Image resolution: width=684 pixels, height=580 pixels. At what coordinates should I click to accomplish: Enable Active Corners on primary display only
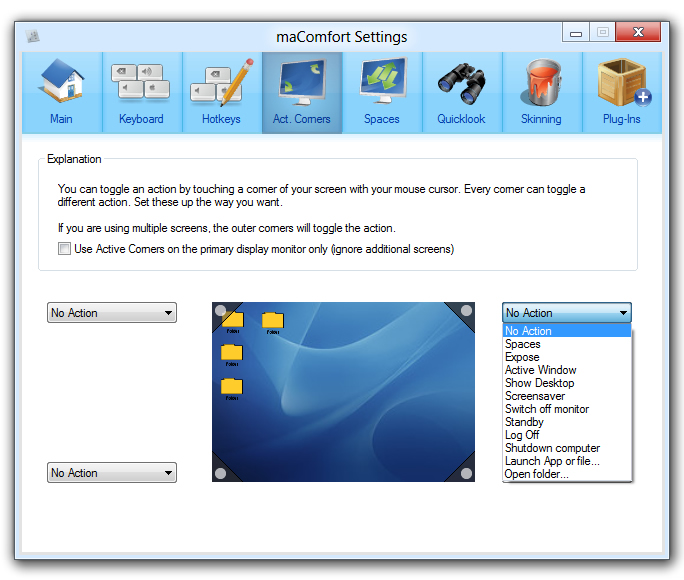click(65, 249)
